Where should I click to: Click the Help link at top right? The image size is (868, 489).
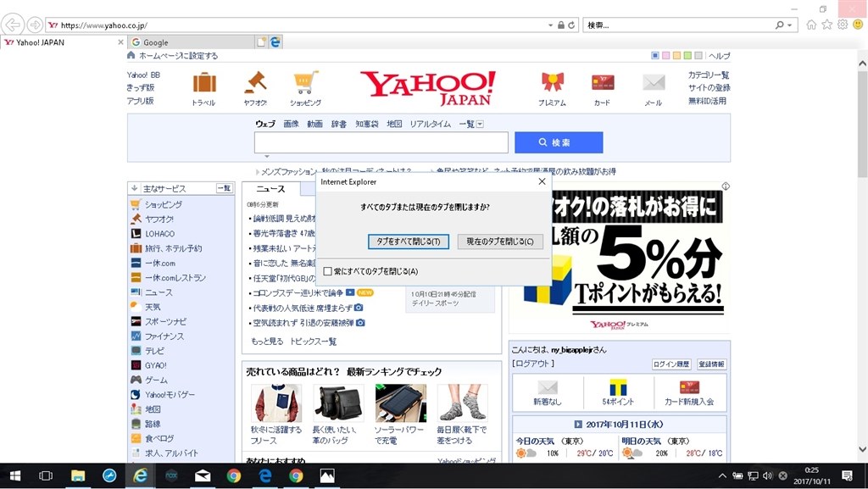719,56
